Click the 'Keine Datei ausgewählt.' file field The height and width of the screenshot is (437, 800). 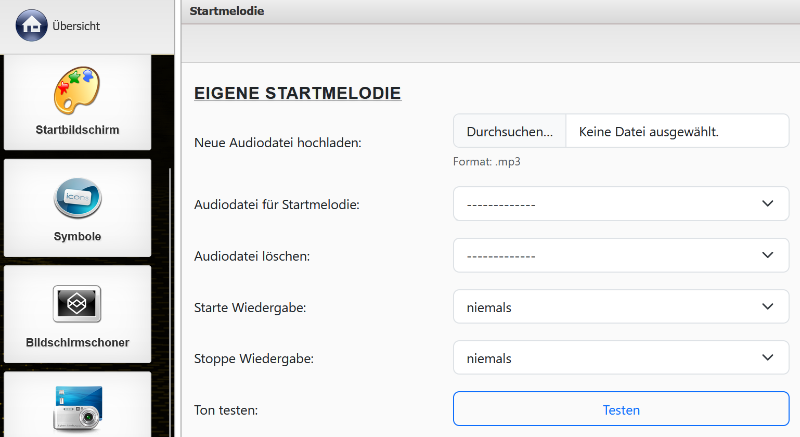point(677,131)
